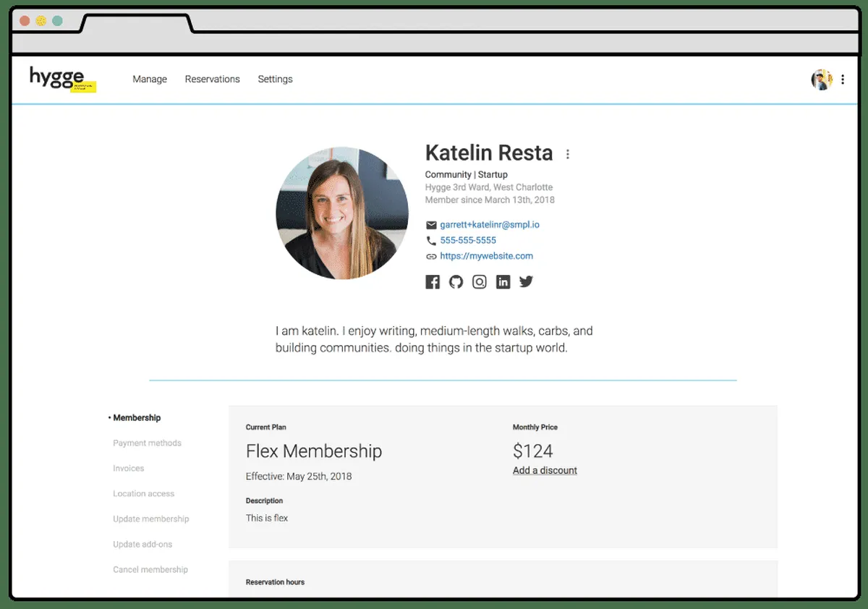Image resolution: width=868 pixels, height=609 pixels.
Task: Open the GitHub profile icon
Action: [x=456, y=282]
